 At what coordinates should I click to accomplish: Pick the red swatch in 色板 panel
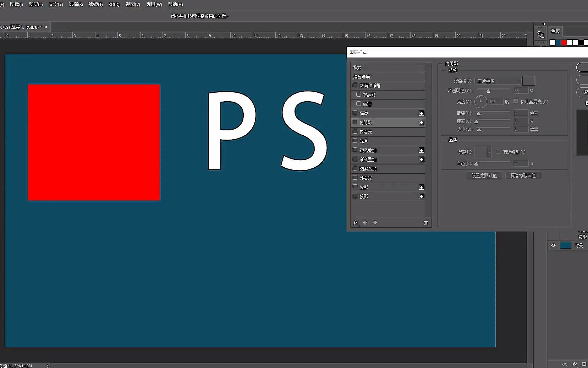click(x=564, y=43)
